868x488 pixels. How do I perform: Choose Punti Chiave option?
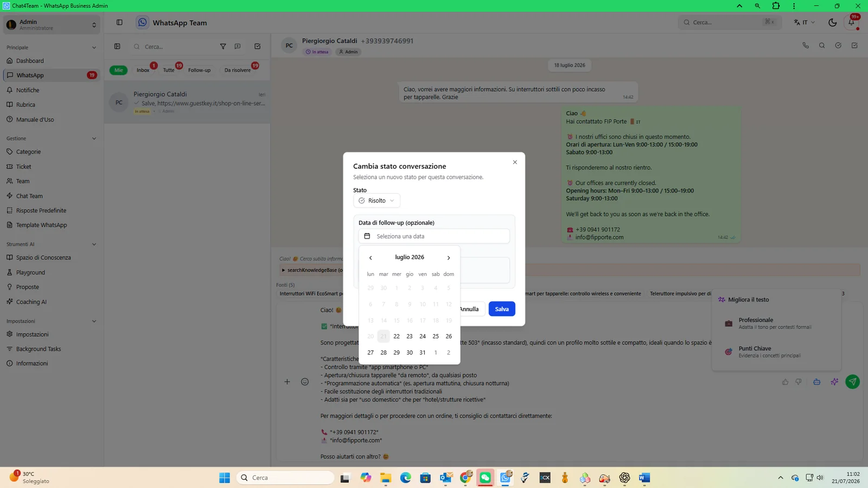coord(777,351)
